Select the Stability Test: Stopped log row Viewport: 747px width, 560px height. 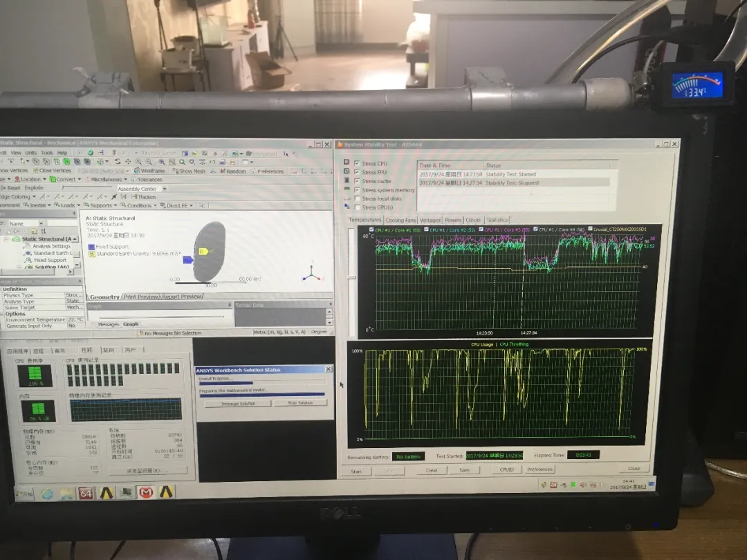tap(514, 183)
